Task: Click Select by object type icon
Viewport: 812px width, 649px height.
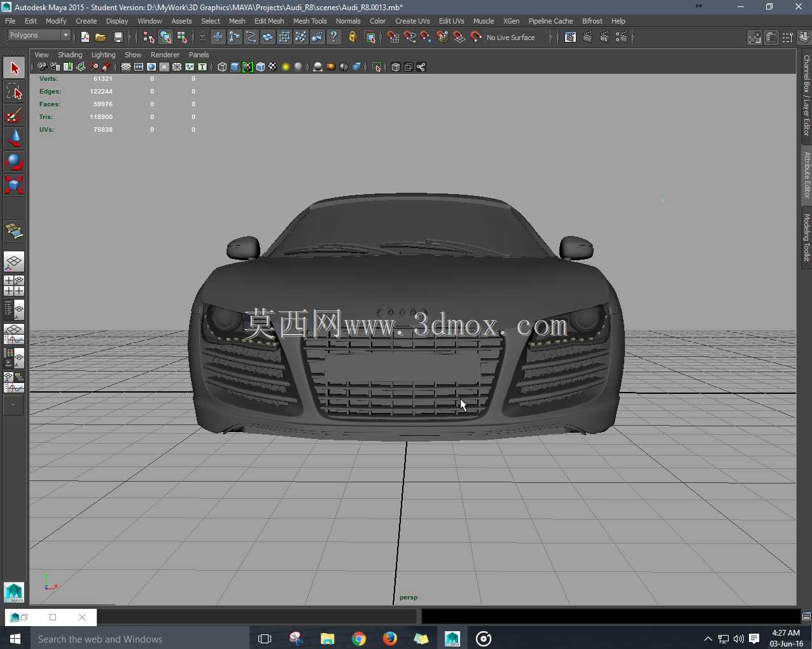Action: 165,38
